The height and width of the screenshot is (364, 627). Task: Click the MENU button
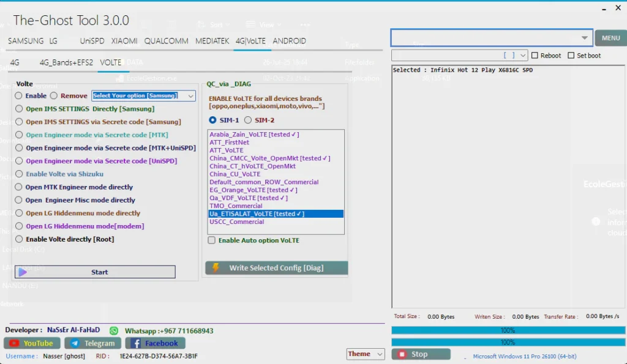click(x=610, y=38)
